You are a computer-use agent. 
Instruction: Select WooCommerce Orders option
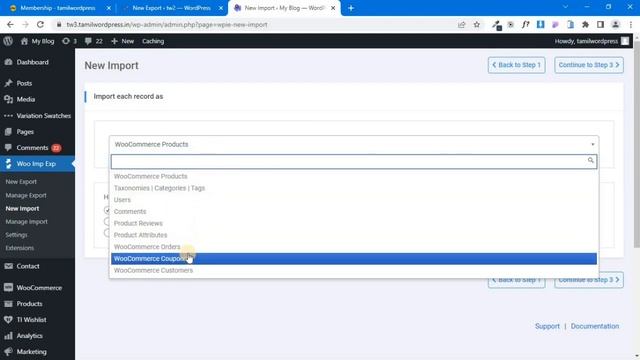[x=354, y=247]
